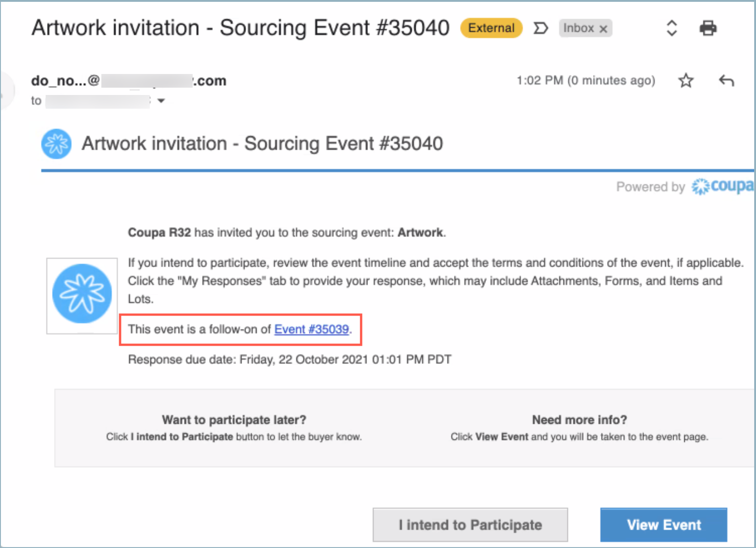Open the Event #35039 link
The width and height of the screenshot is (756, 548).
(311, 329)
